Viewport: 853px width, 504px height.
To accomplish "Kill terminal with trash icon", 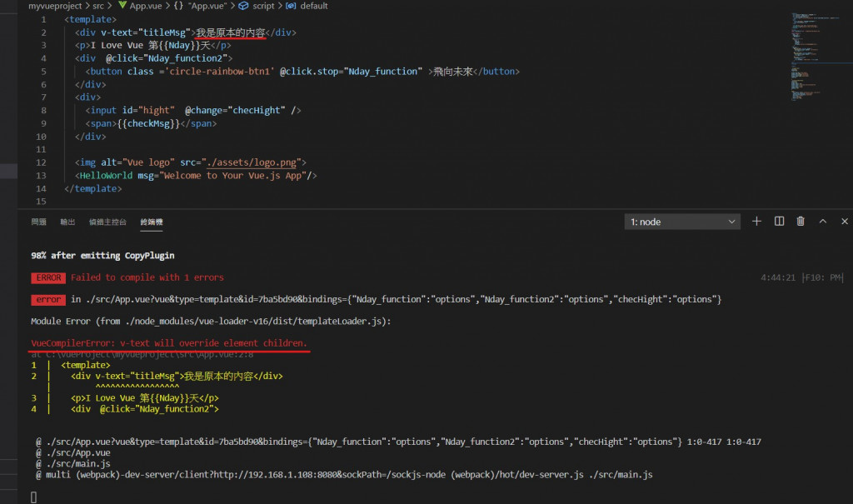I will 801,222.
